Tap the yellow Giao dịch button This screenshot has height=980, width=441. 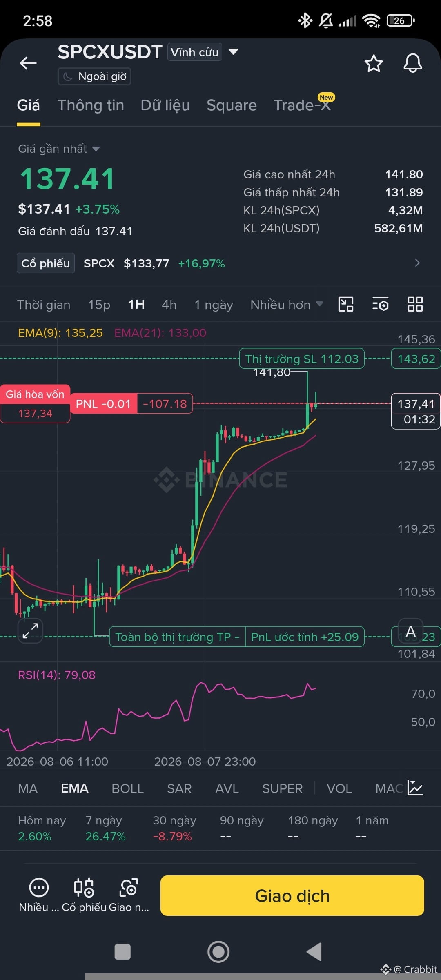click(x=292, y=896)
